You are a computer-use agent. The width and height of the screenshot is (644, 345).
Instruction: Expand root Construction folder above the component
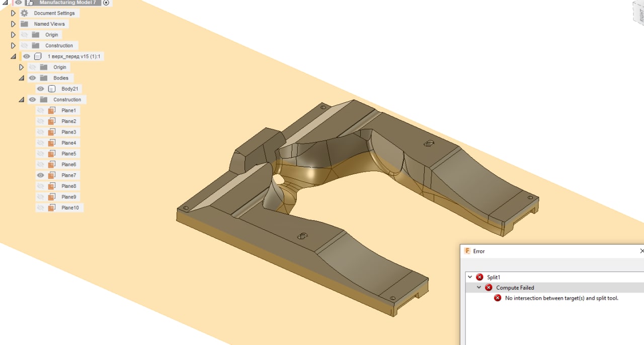coord(14,45)
